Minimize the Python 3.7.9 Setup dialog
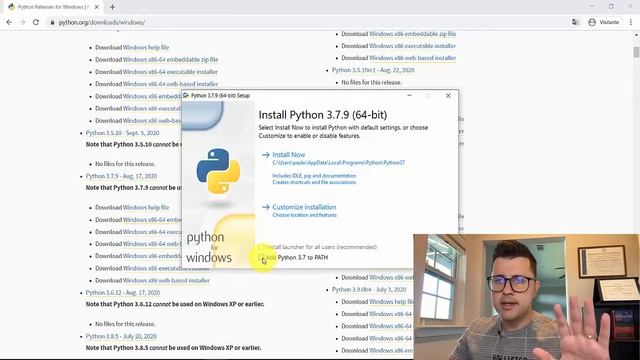 [409, 96]
